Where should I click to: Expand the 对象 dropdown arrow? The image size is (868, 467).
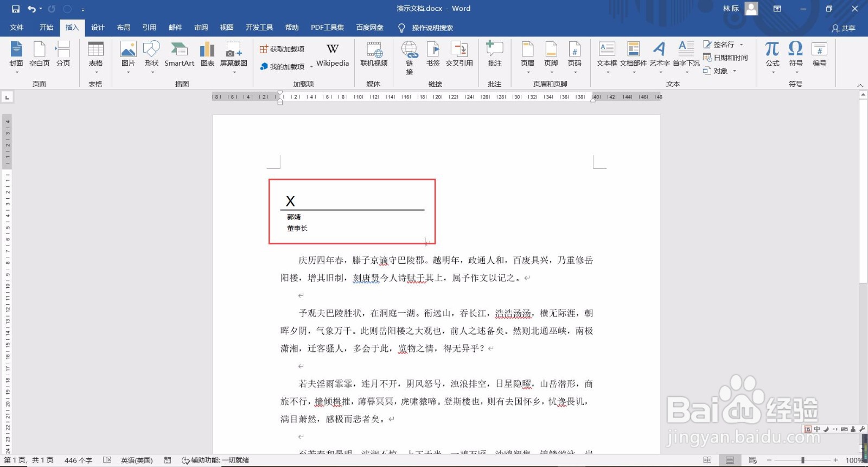[735, 71]
